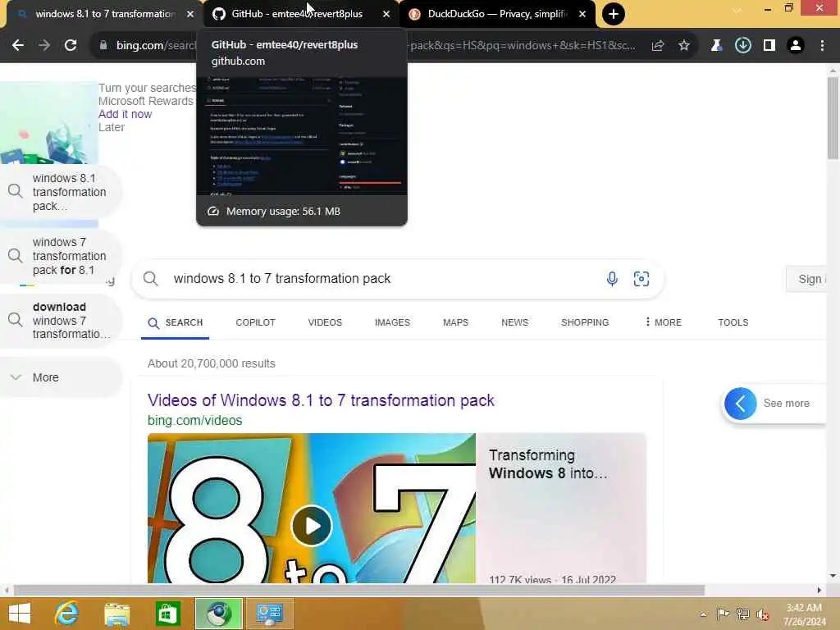Screen dimensions: 840x630
Task: Close the GitHub revert8plus tab
Action: click(386, 14)
